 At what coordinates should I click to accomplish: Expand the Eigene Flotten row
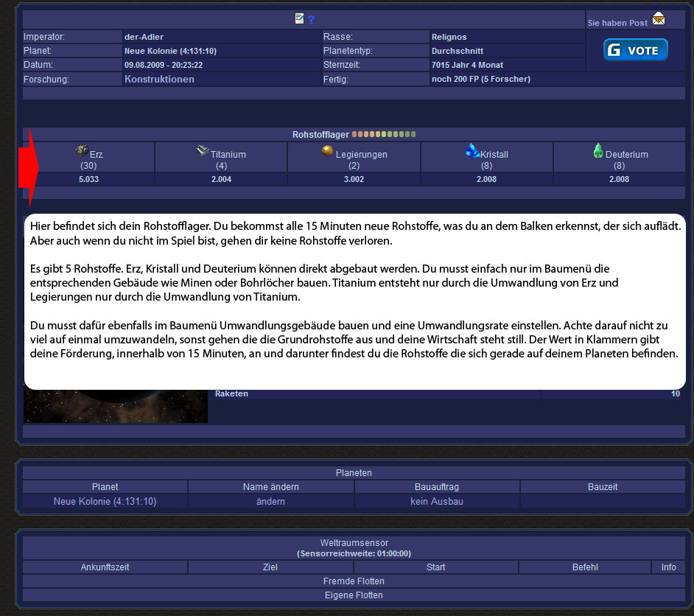click(x=354, y=595)
